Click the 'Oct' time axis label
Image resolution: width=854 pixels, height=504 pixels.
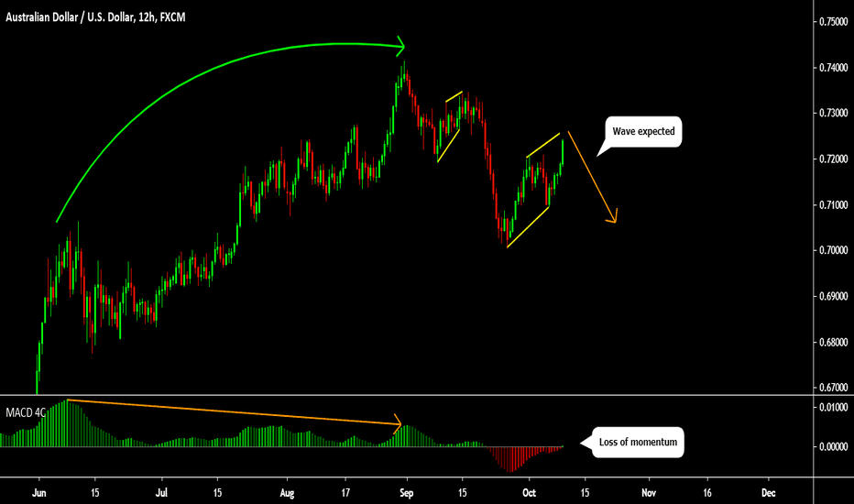click(x=529, y=493)
